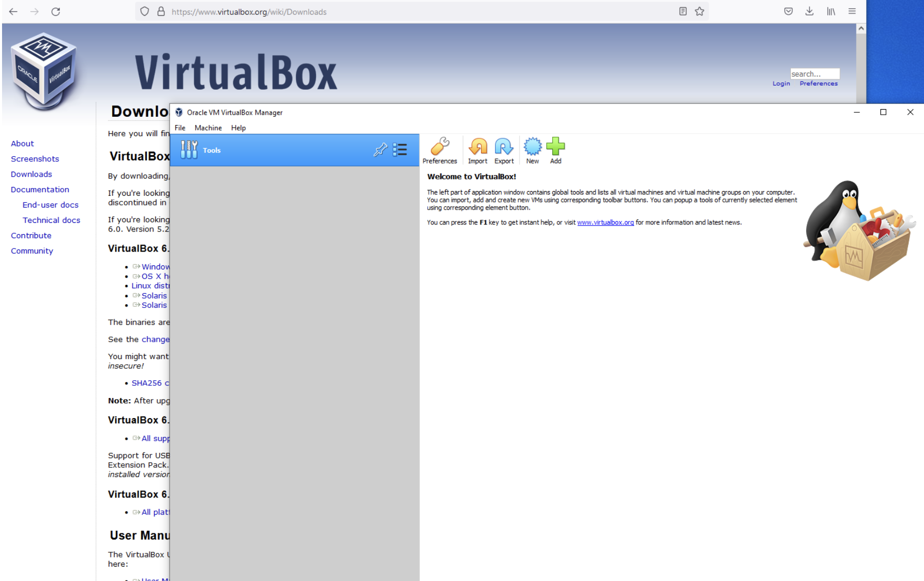Viewport: 924px width, 581px height.
Task: Open the Tools list menu icon
Action: coord(400,150)
